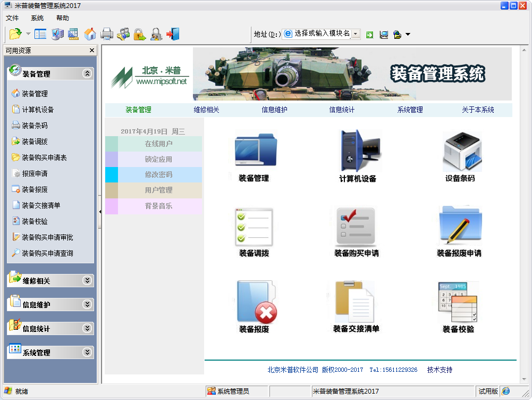This screenshot has height=400, width=532.
Task: Click the 锁定应用 button
Action: 154,159
